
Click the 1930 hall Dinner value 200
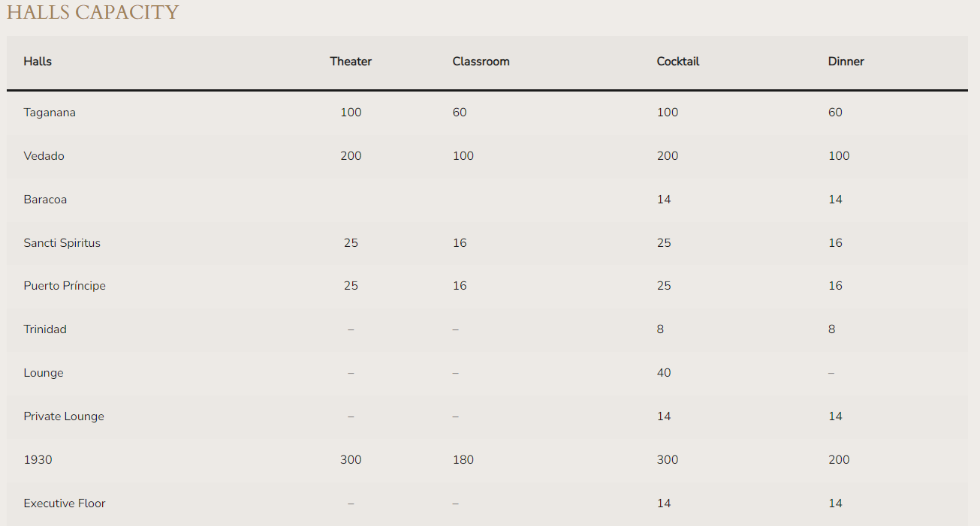tap(839, 460)
